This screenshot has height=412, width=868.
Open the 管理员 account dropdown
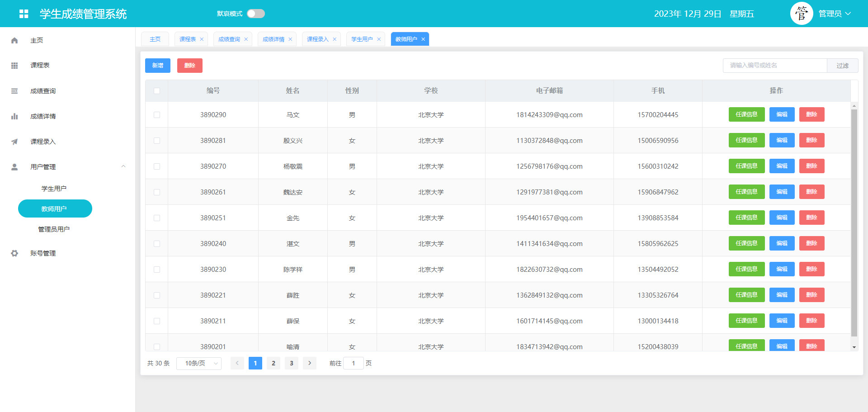coord(835,14)
